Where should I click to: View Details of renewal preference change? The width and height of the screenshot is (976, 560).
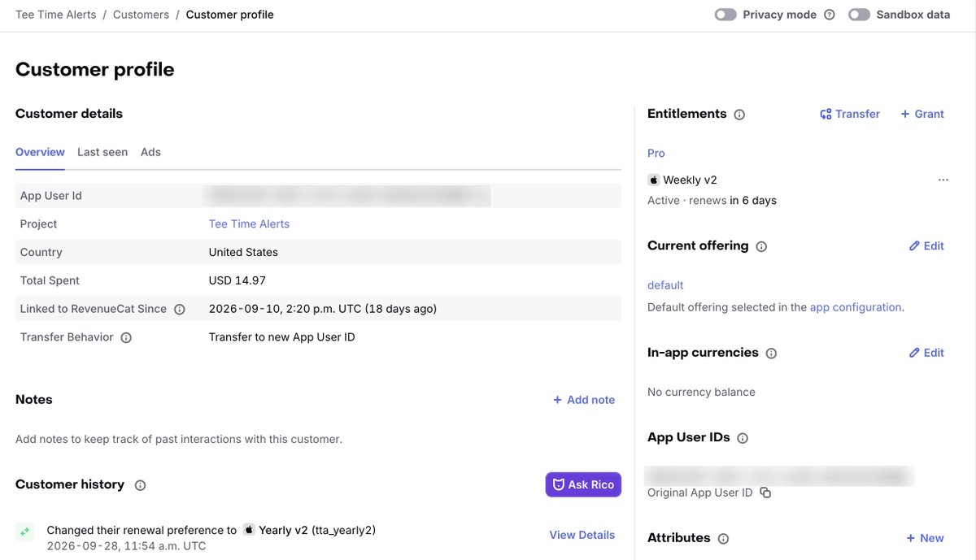[x=582, y=535]
